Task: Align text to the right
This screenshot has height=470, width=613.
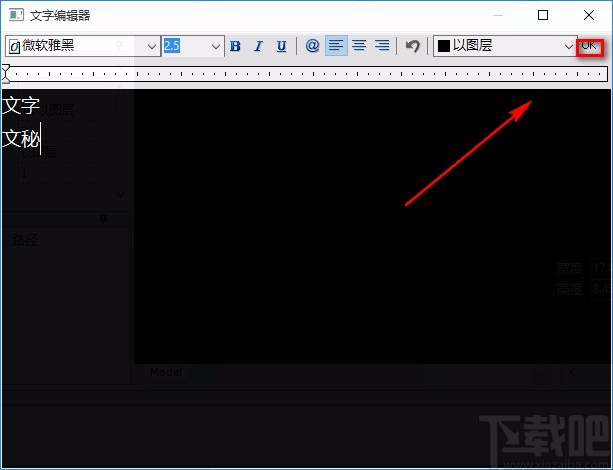Action: pos(381,46)
